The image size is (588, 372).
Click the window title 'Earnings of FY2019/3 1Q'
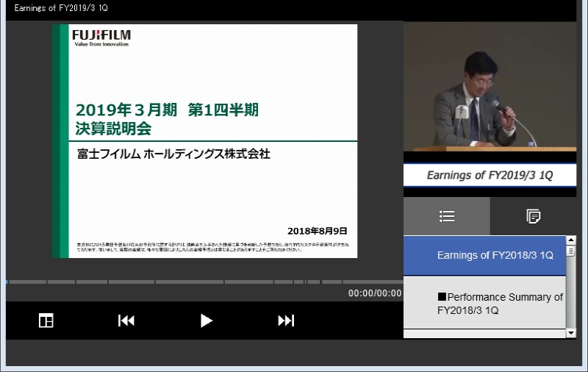click(x=61, y=8)
